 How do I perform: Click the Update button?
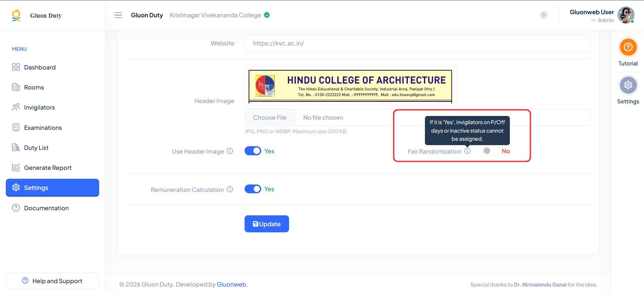point(267,224)
